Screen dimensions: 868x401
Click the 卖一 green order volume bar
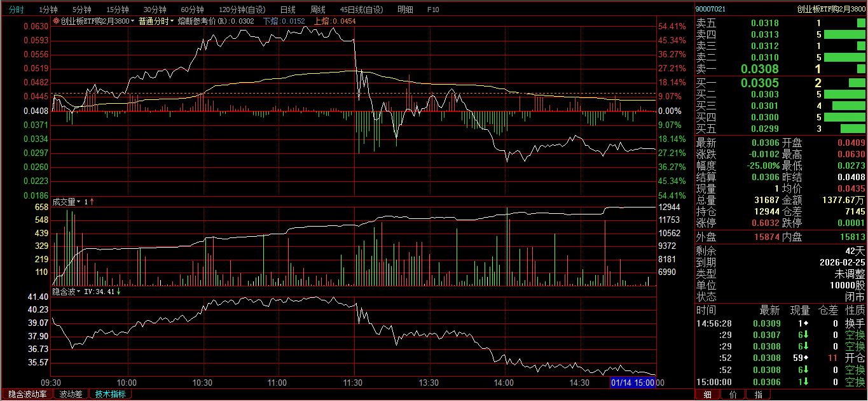coord(861,69)
